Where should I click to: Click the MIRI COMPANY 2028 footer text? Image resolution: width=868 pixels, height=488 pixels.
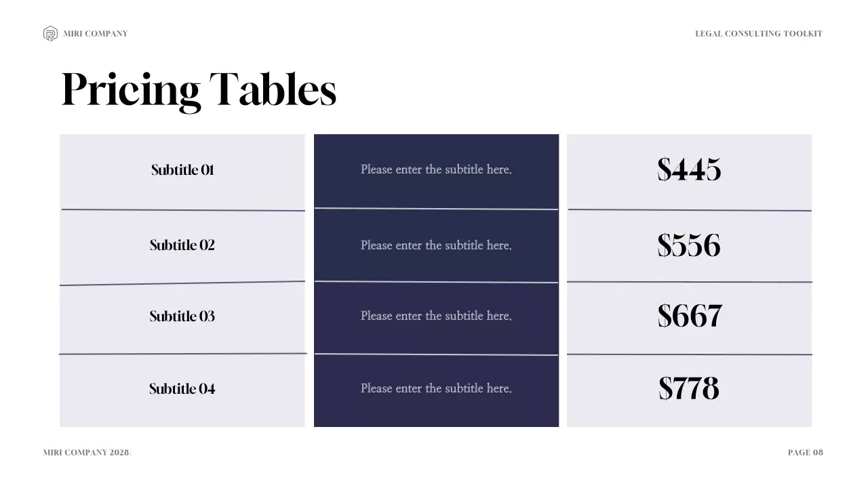tap(85, 453)
